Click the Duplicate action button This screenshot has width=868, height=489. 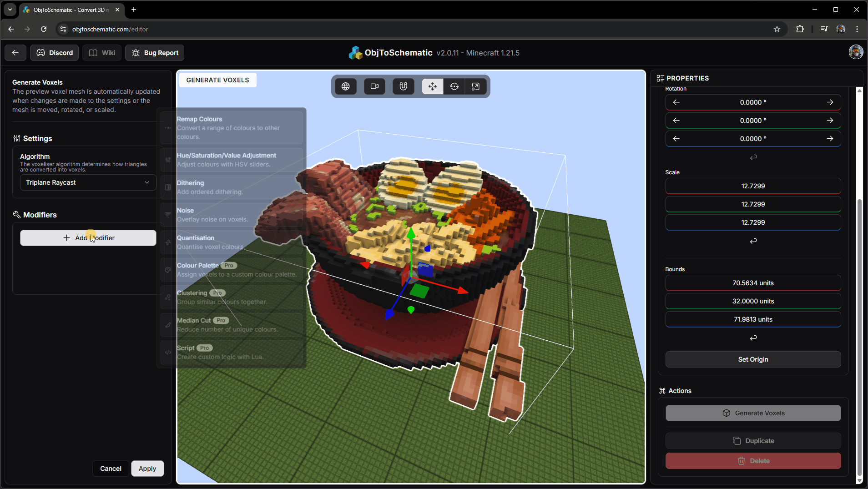753,441
